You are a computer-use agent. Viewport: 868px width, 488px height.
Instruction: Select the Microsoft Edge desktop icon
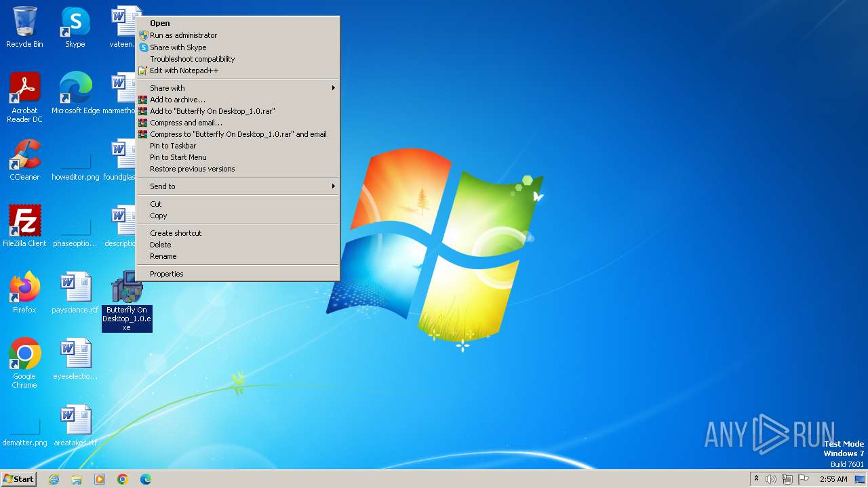tap(75, 94)
